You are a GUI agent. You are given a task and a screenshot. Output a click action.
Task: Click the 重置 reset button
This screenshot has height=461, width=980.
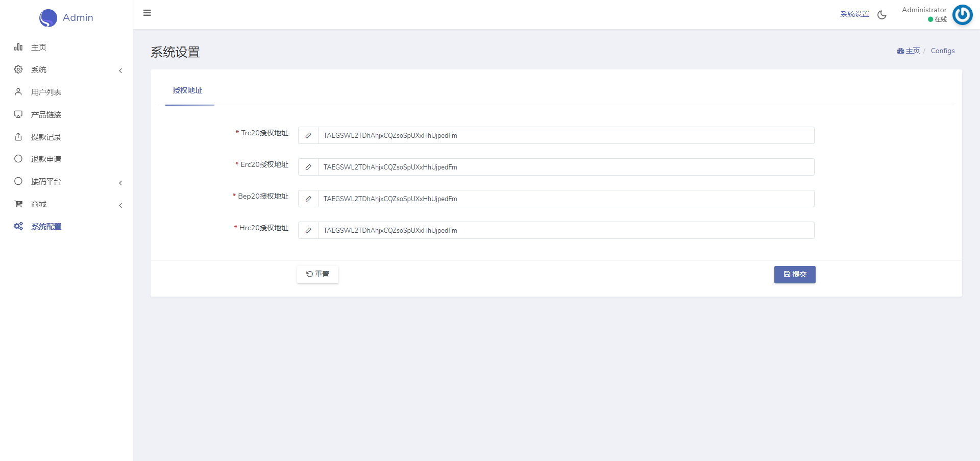click(317, 275)
